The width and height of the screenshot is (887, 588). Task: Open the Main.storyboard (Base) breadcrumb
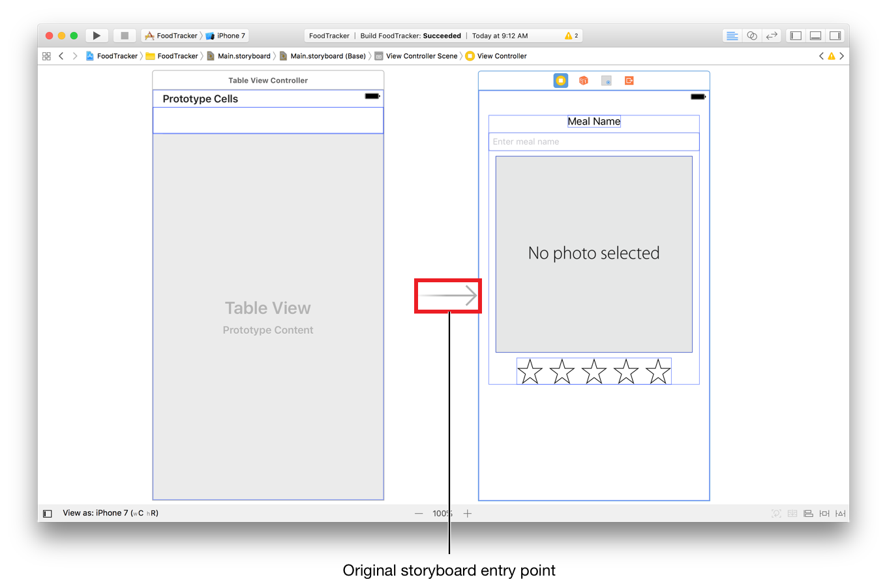tap(323, 56)
